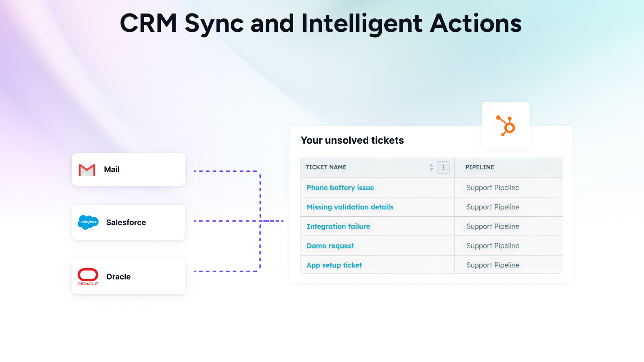Click the Gmail Mail icon
The width and height of the screenshot is (644, 362).
tap(87, 170)
